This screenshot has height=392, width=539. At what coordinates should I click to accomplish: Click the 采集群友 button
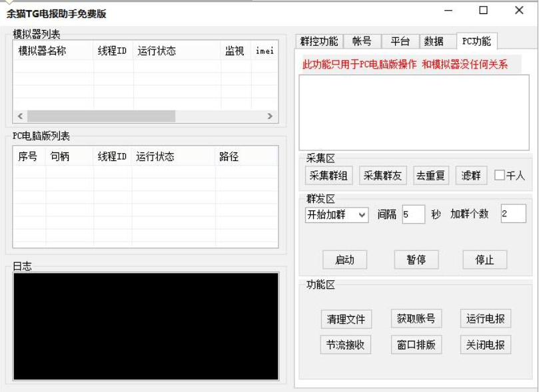point(383,176)
